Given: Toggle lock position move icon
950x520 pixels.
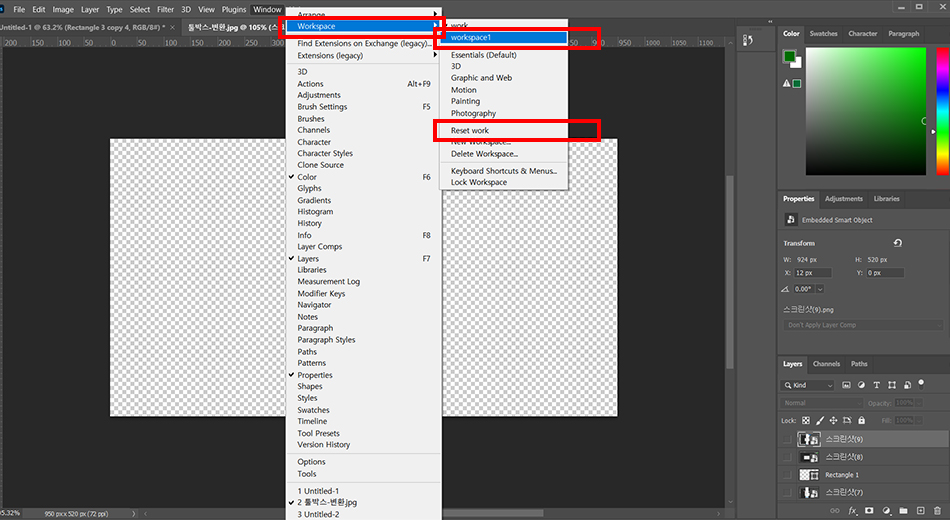Looking at the screenshot, I should click(x=833, y=420).
